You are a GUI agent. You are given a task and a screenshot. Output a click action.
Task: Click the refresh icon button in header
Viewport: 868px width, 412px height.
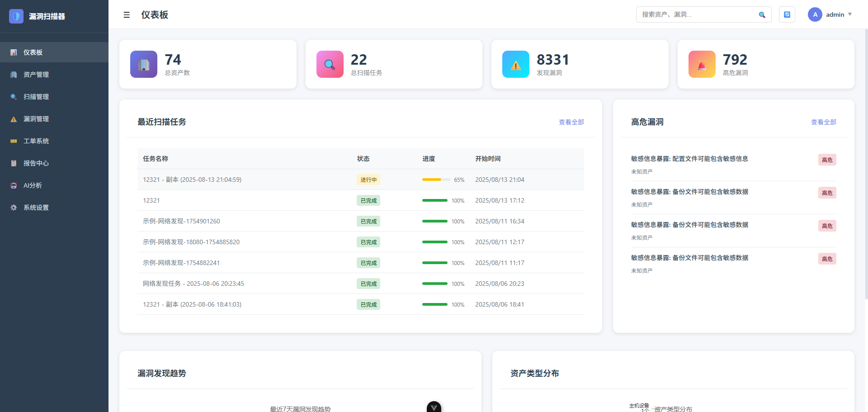coord(787,14)
